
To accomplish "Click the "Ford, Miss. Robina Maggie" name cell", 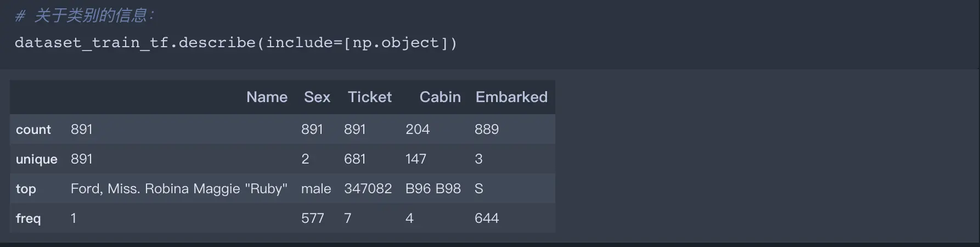I will click(179, 189).
